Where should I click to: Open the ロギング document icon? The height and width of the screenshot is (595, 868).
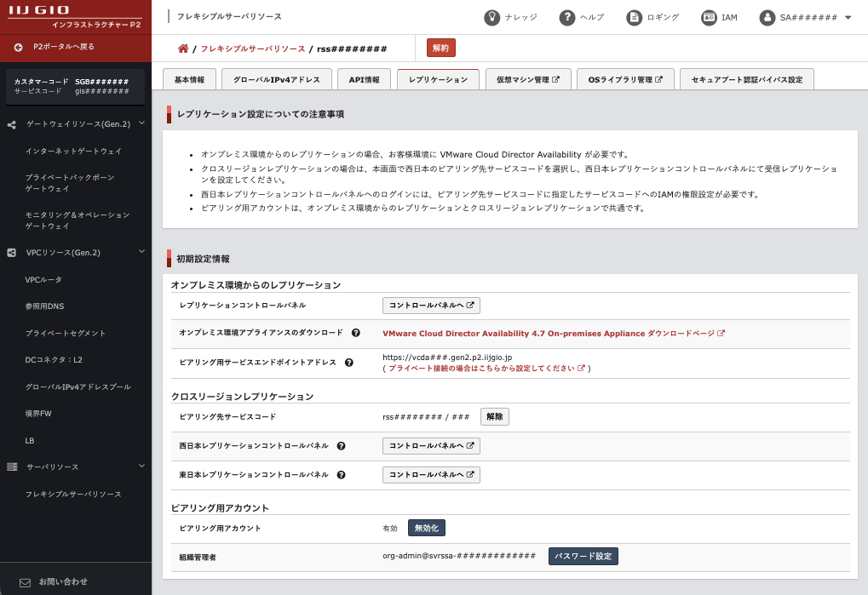point(634,18)
